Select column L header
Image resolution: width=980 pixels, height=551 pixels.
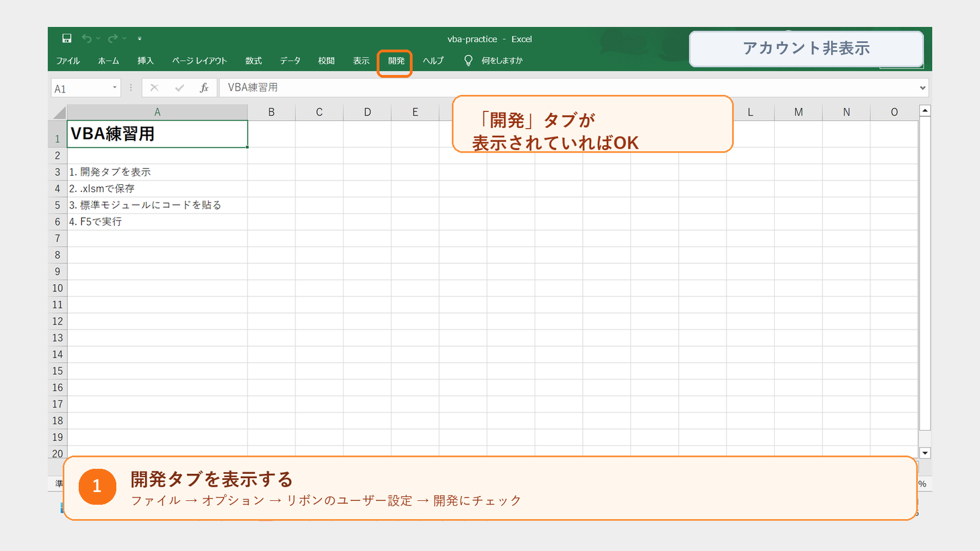(x=750, y=112)
